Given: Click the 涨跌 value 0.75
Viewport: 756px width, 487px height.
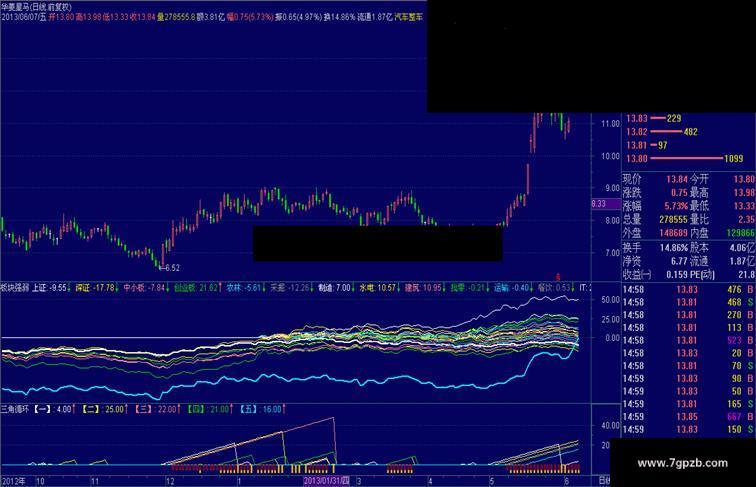Looking at the screenshot, I should pos(679,193).
